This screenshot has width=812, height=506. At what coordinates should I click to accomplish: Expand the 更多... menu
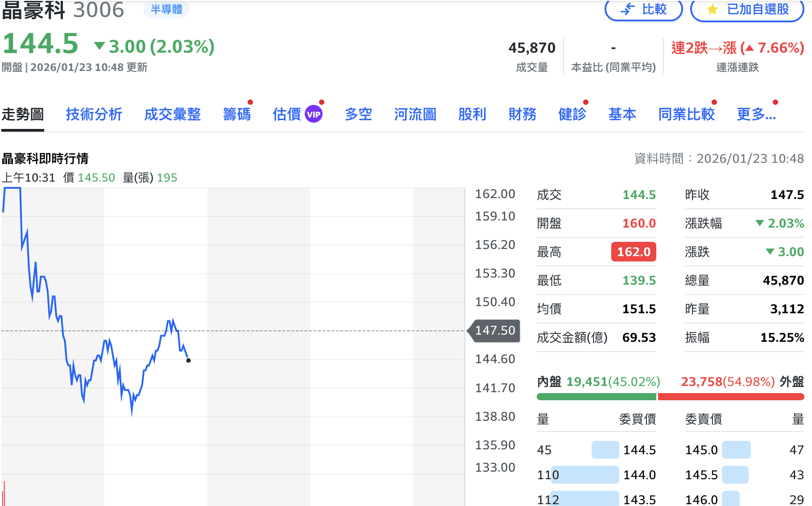756,114
